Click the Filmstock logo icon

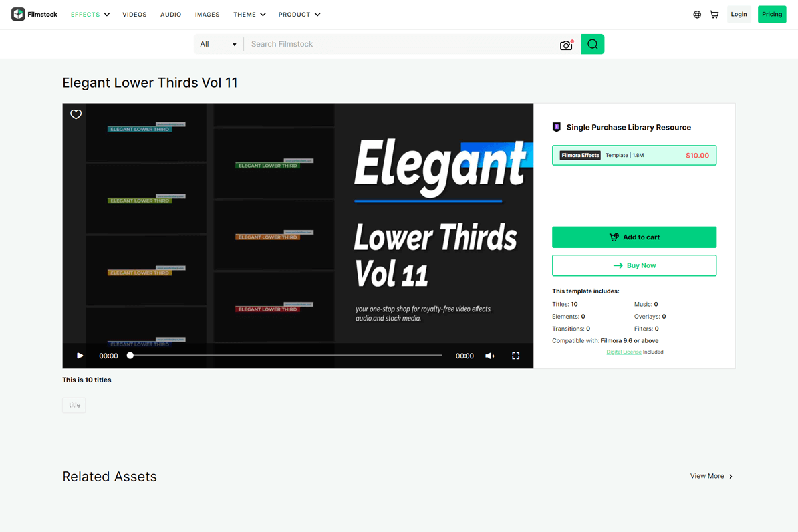(18, 14)
